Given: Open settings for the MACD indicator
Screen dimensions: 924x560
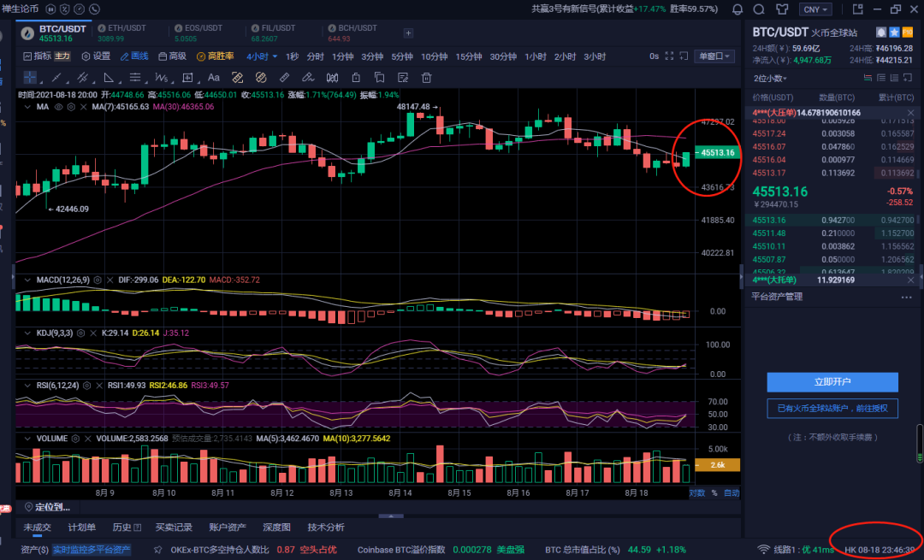Looking at the screenshot, I should [98, 280].
